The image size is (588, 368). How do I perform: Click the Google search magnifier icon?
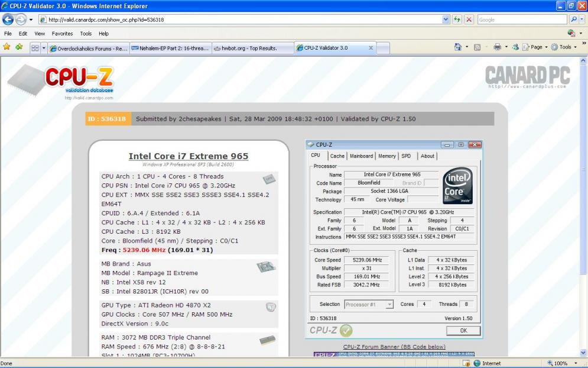(x=574, y=20)
